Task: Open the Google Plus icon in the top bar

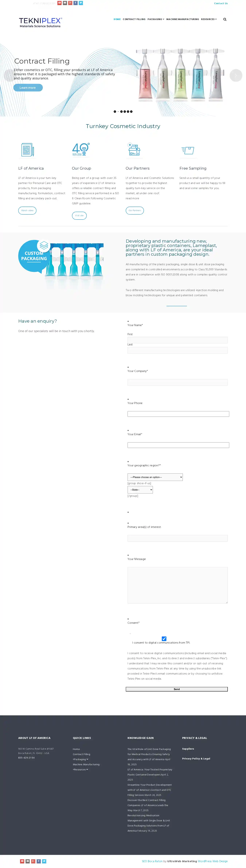Action: tap(70, 3)
